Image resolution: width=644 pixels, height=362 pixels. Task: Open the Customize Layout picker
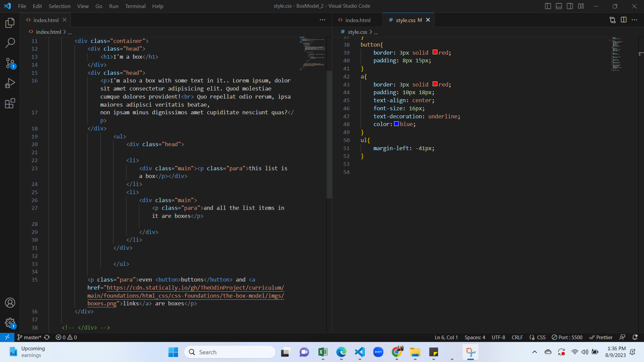(x=581, y=6)
